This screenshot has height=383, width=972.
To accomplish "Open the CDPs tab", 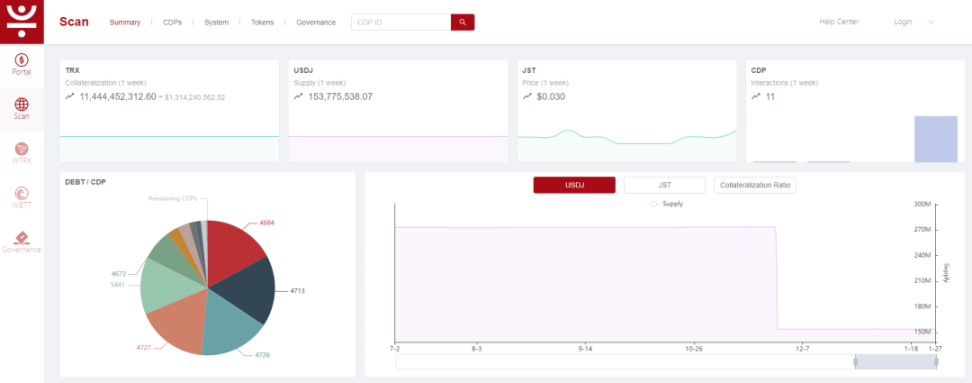I will coord(172,22).
